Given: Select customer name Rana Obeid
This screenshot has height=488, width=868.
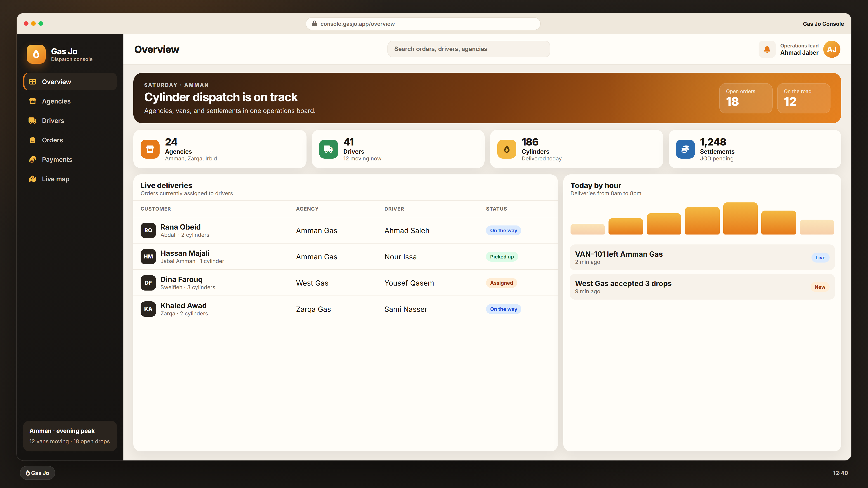Looking at the screenshot, I should point(180,227).
